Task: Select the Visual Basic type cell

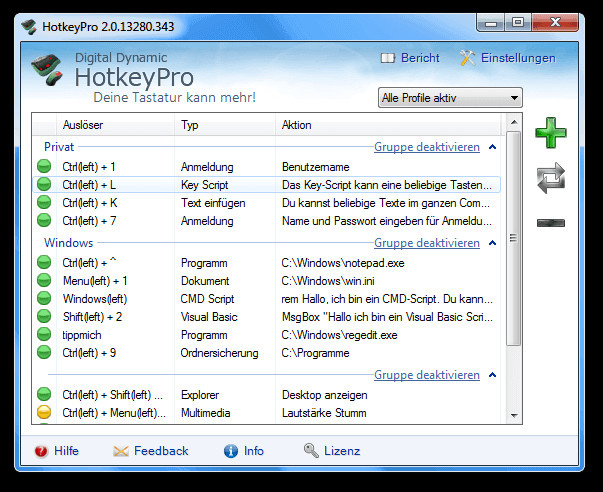Action: 209,317
